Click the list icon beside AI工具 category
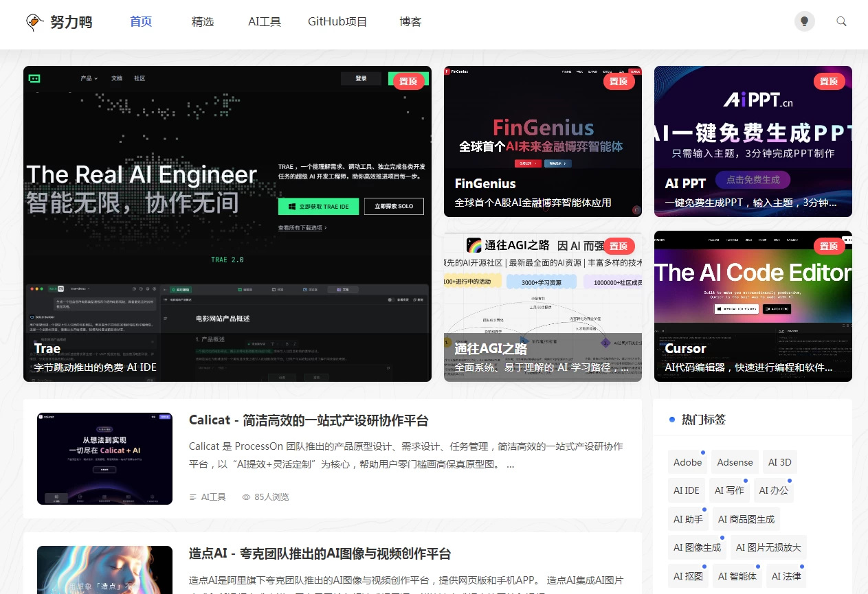The image size is (868, 594). 193,497
